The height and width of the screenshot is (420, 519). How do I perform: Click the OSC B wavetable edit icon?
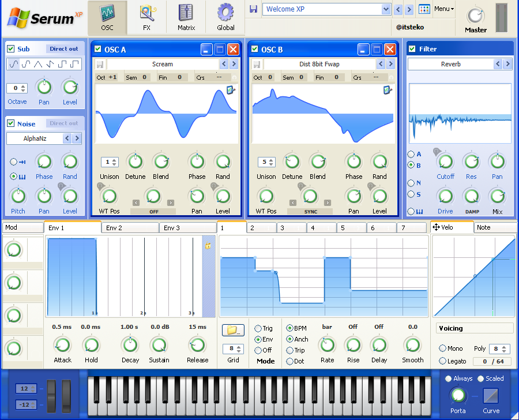pyautogui.click(x=388, y=90)
